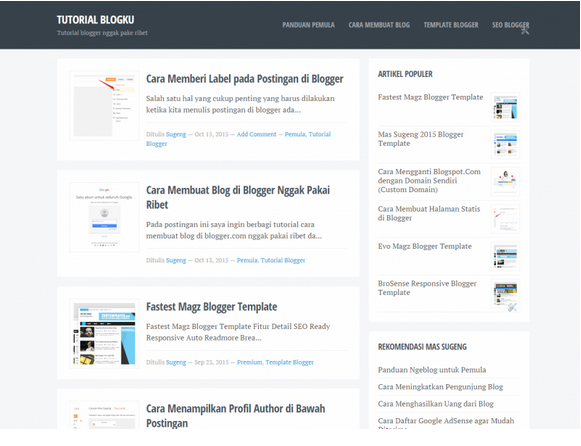581x446 pixels.
Task: Open post Cara Memberi Label pada Postingan di Blogger
Action: [245, 79]
